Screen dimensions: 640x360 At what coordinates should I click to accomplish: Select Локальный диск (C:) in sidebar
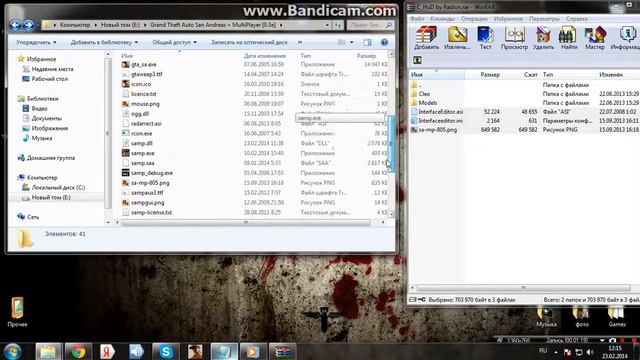pyautogui.click(x=58, y=187)
